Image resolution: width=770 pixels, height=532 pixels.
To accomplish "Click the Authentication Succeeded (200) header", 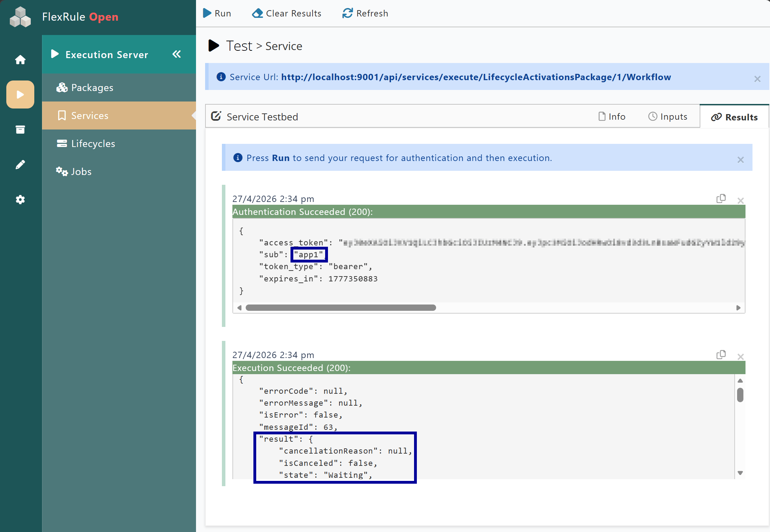I will coord(489,212).
